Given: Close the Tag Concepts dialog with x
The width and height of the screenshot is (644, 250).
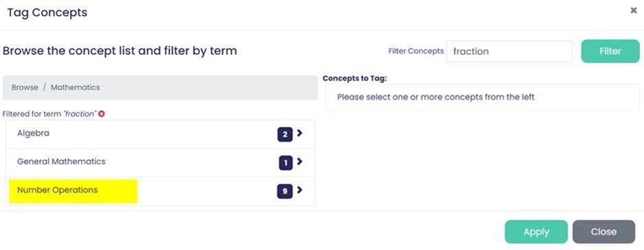Looking at the screenshot, I should pyautogui.click(x=634, y=11).
